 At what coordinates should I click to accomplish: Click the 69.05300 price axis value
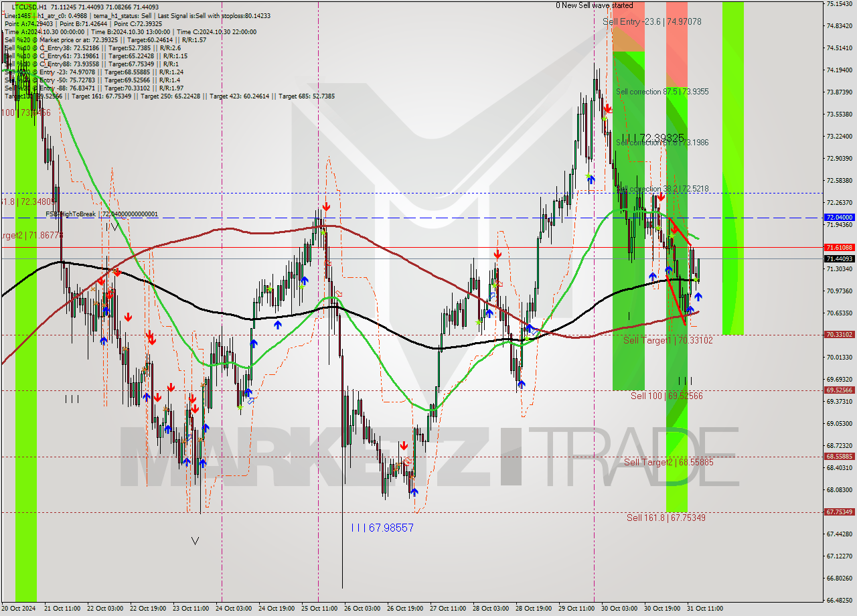840,423
